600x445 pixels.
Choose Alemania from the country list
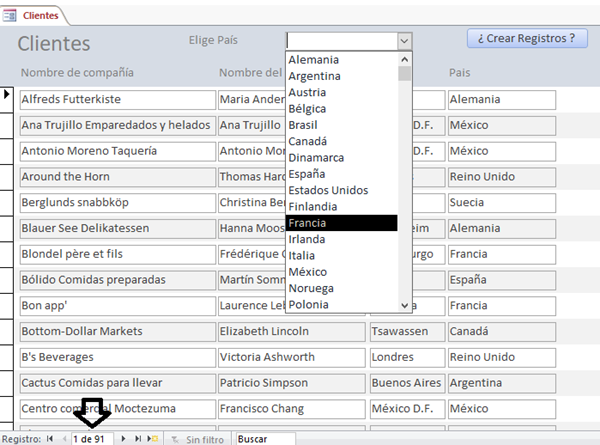point(342,60)
